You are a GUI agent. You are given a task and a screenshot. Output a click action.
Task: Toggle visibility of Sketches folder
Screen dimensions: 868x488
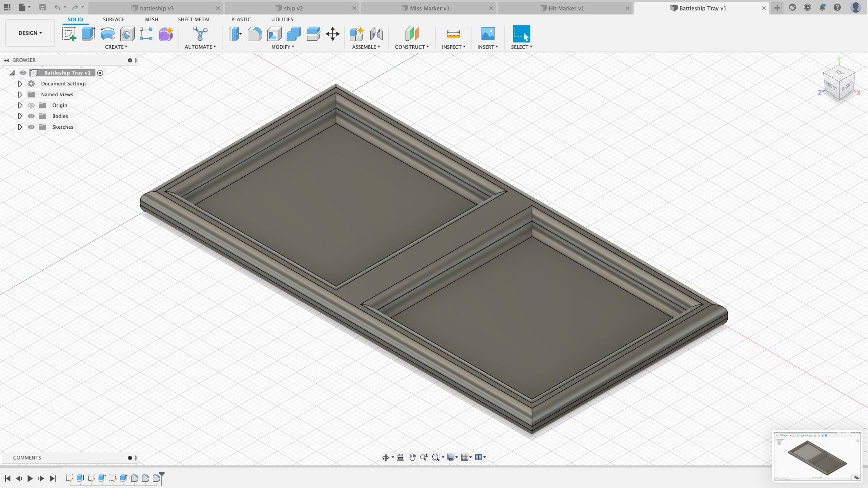[x=31, y=127]
